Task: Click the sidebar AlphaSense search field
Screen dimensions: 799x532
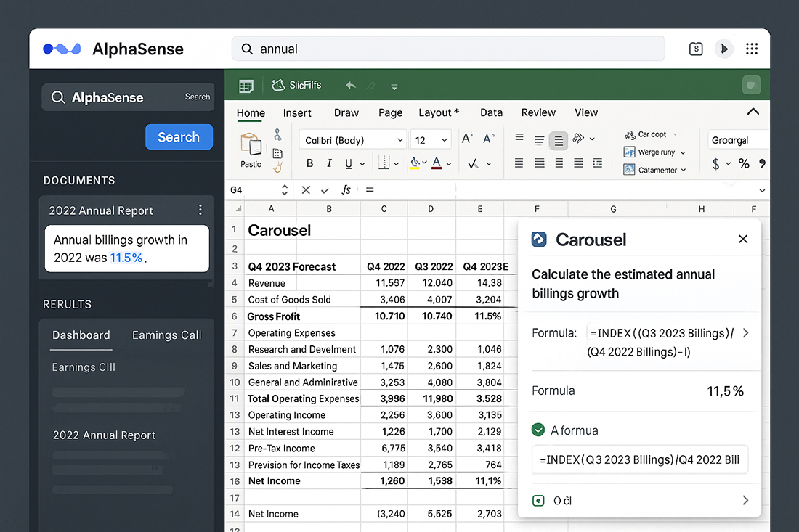Action: point(128,97)
